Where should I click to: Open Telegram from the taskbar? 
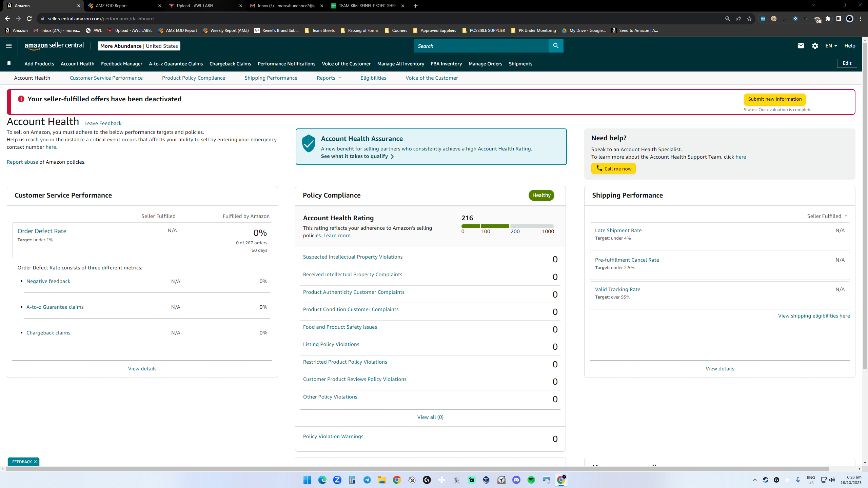click(367, 480)
